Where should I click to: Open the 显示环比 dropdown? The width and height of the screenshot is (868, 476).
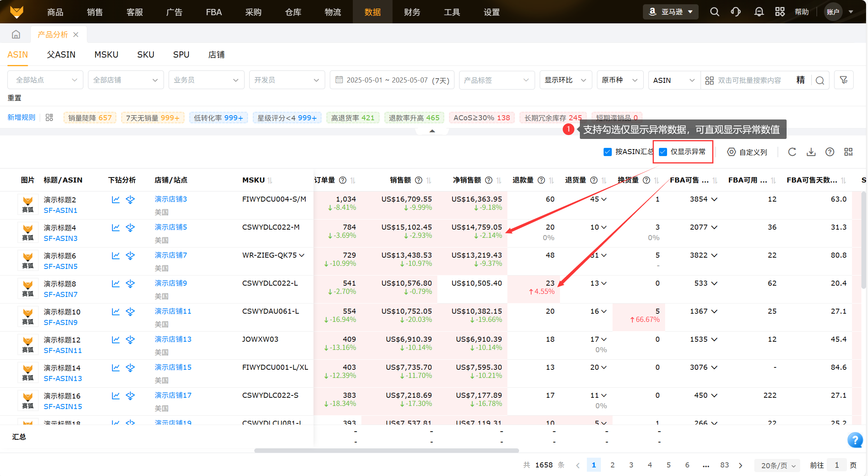point(565,80)
